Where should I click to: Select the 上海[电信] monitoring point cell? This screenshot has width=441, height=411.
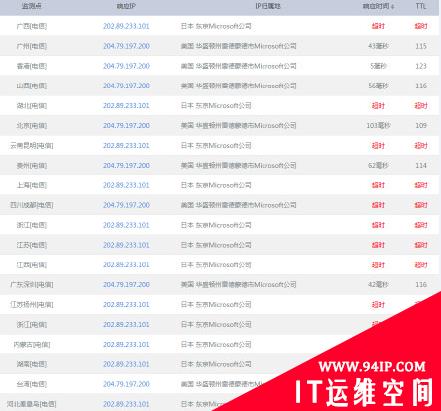32,185
